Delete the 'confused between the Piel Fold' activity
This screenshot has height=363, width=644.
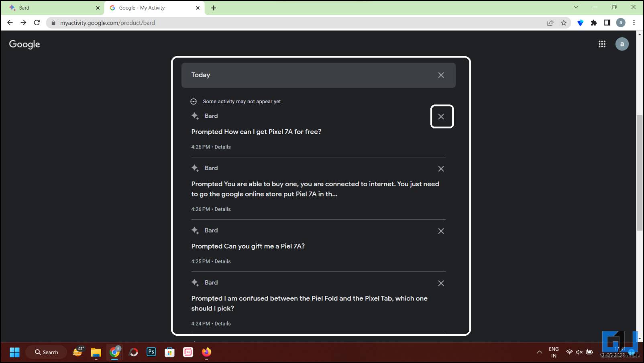point(441,283)
